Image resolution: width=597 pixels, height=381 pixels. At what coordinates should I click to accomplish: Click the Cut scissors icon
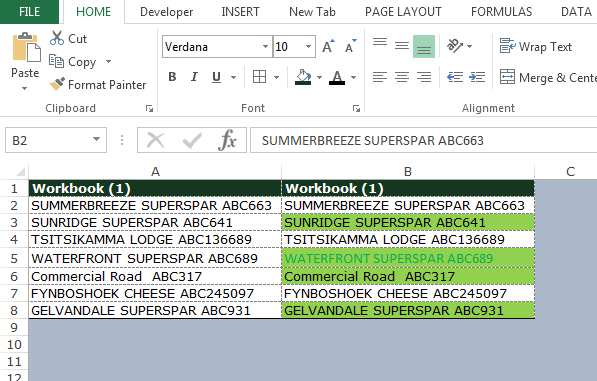(57, 38)
